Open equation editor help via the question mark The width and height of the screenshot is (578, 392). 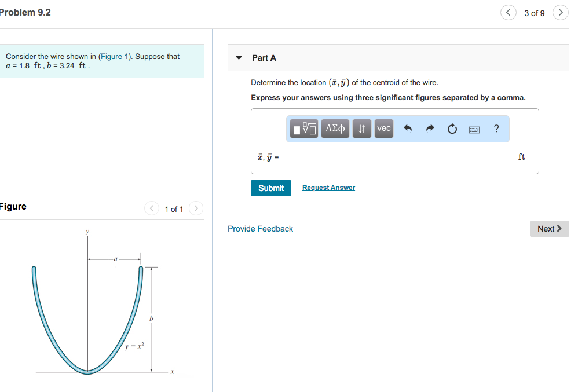(x=496, y=129)
